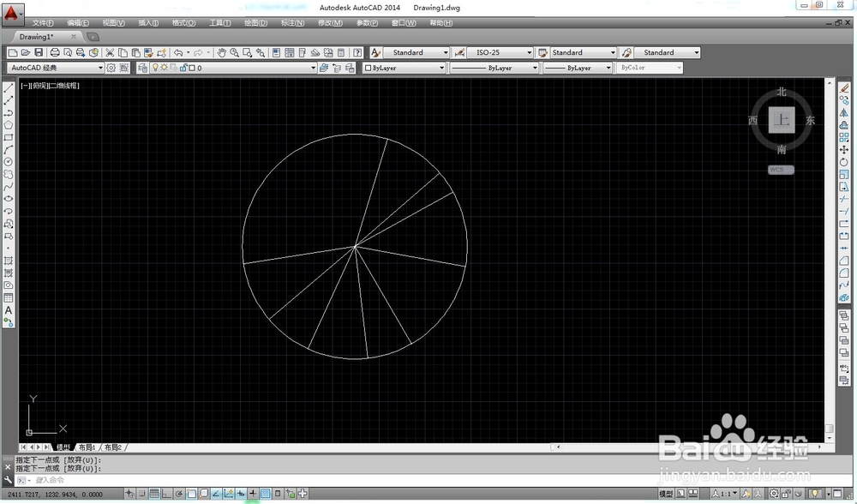Toggle Grid Display in status bar

tap(154, 494)
